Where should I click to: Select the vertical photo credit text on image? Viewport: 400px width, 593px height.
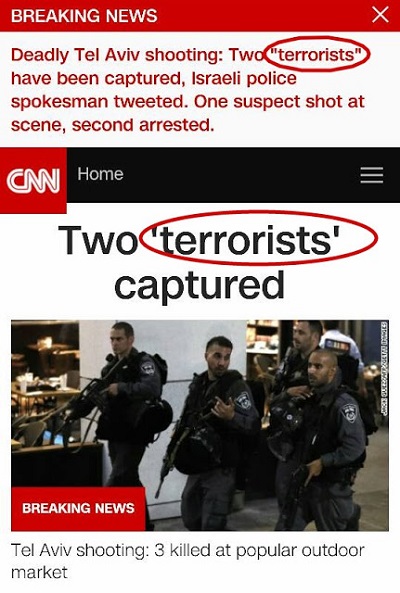(384, 369)
